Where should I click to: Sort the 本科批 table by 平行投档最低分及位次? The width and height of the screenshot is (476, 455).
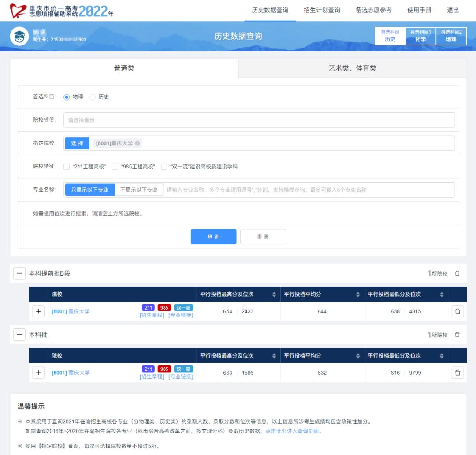point(441,356)
